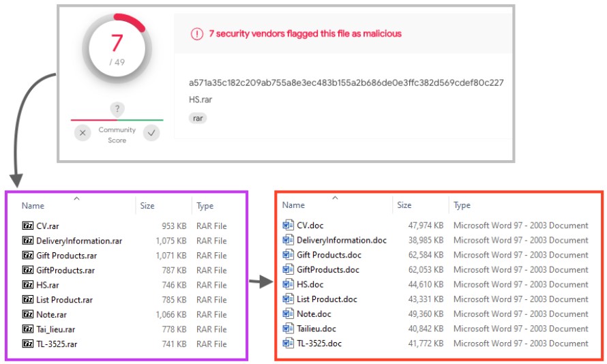Click the CV.rar archive icon
This screenshot has width=607, height=364.
click(x=28, y=226)
